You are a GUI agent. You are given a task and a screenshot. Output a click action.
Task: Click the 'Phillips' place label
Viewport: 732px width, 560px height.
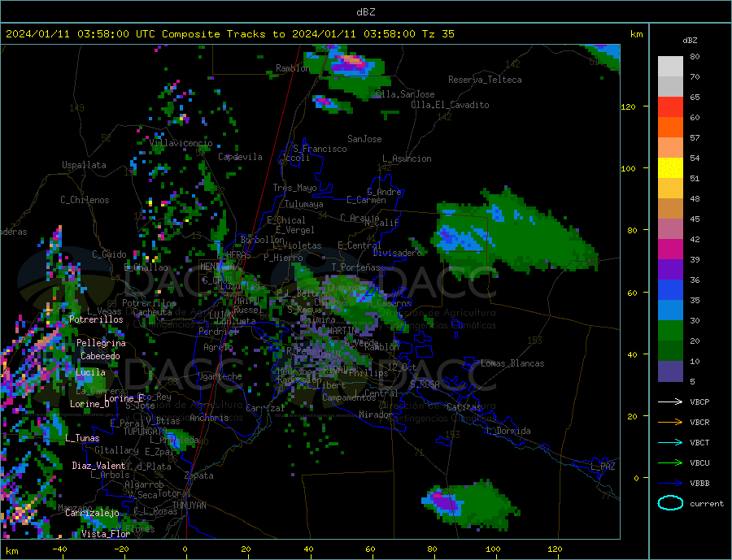coord(368,373)
